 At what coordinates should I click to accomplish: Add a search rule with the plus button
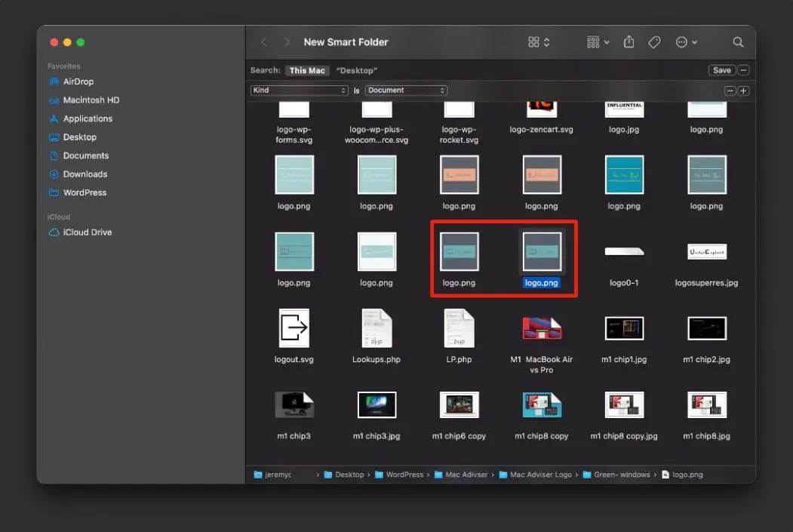[743, 90]
